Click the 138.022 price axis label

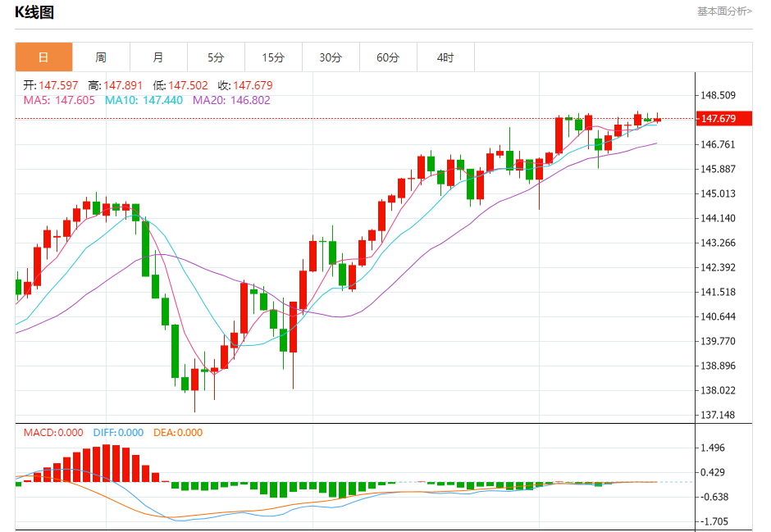[718, 390]
